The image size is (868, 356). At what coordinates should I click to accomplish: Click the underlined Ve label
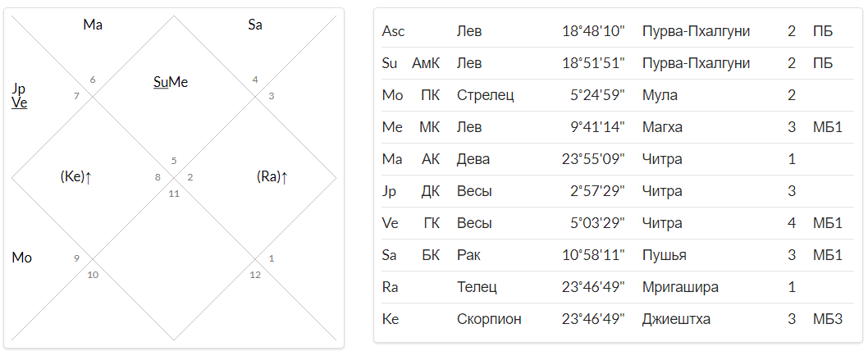click(x=20, y=103)
